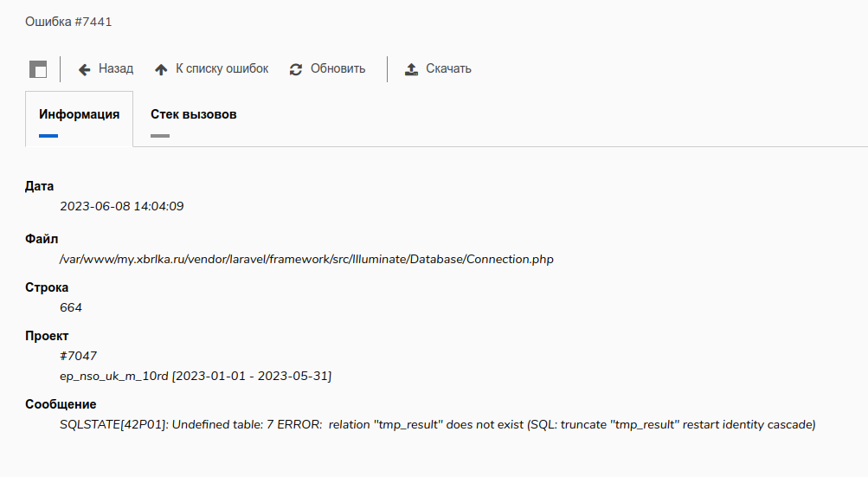The width and height of the screenshot is (868, 477).
Task: Open project #7047
Action: (x=78, y=356)
